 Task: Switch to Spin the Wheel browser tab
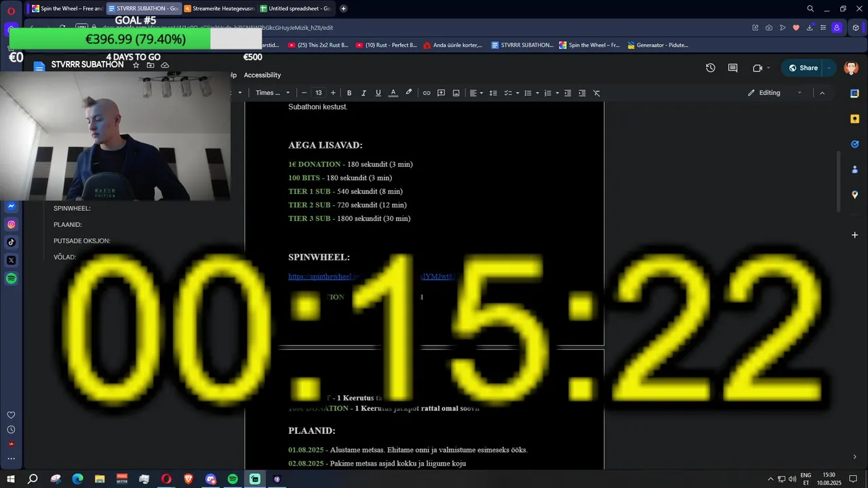point(67,9)
